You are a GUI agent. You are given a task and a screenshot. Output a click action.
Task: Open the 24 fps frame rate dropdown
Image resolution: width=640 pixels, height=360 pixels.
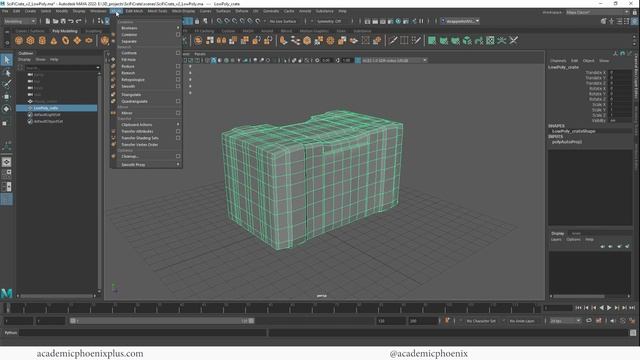(565, 321)
